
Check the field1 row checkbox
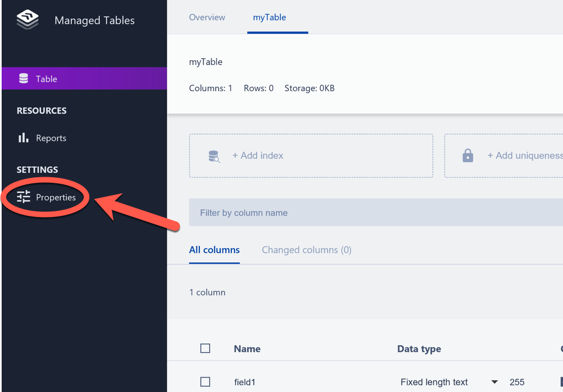[205, 382]
